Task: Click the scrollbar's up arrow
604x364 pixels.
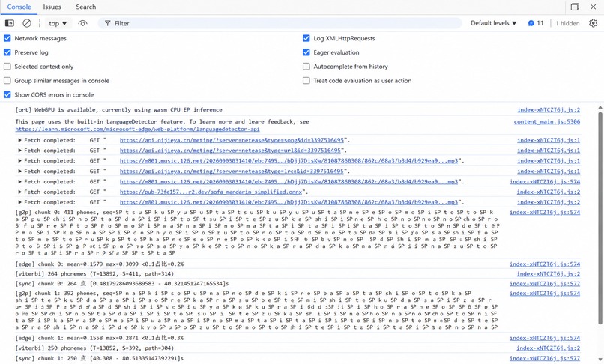Action: (600, 107)
